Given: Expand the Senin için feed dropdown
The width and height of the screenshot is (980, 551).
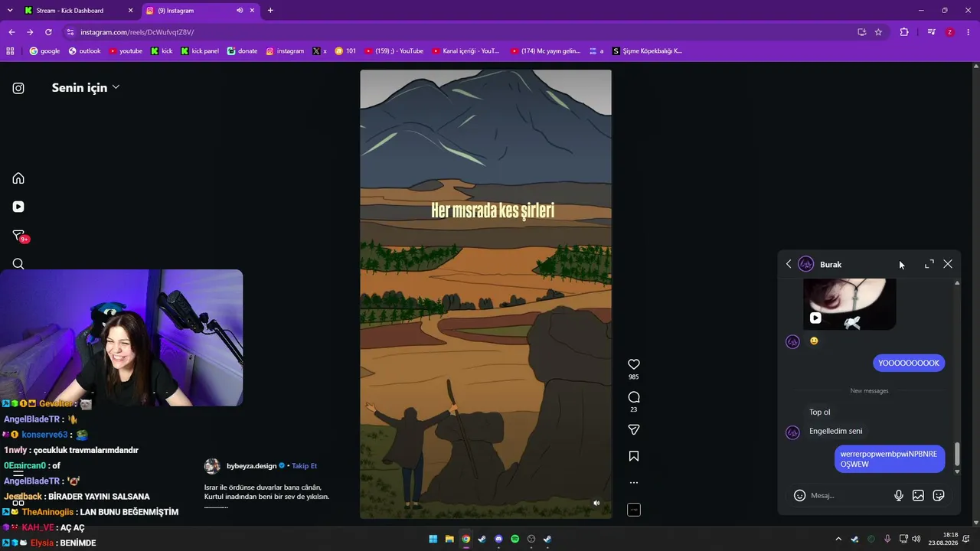Looking at the screenshot, I should tap(86, 87).
